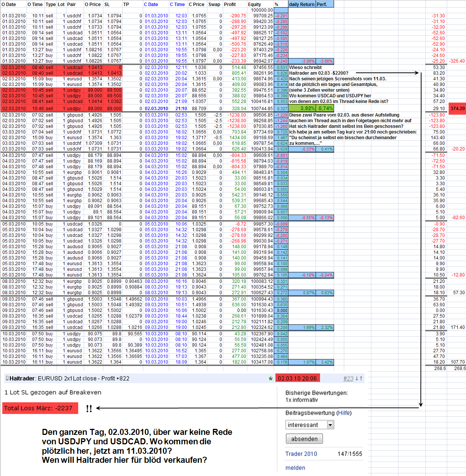
Task: Click TP cell '1.36695'
Action: pos(133,356)
